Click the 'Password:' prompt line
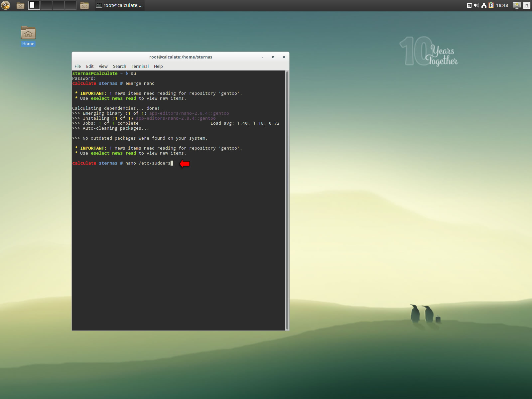This screenshot has width=532, height=399. click(x=84, y=78)
